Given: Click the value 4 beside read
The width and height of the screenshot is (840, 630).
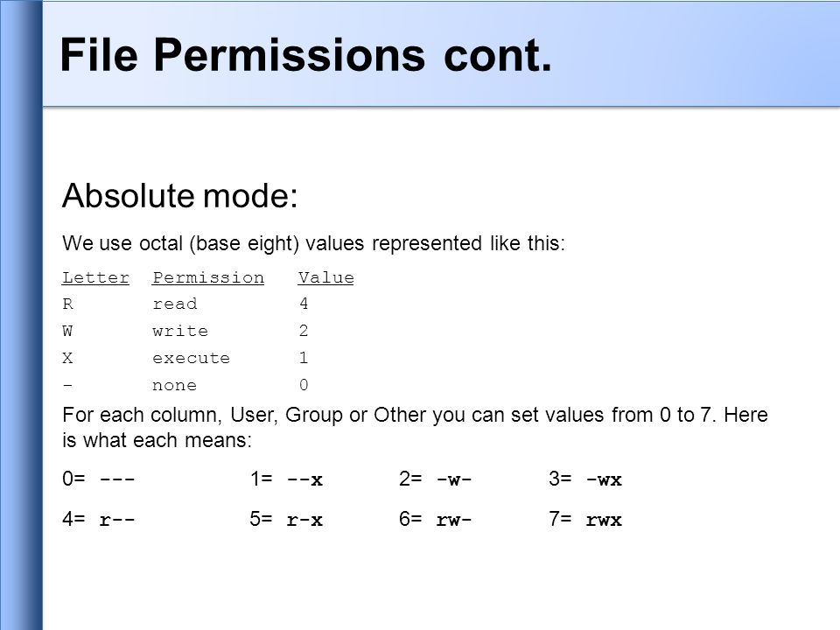Looking at the screenshot, I should coord(304,304).
